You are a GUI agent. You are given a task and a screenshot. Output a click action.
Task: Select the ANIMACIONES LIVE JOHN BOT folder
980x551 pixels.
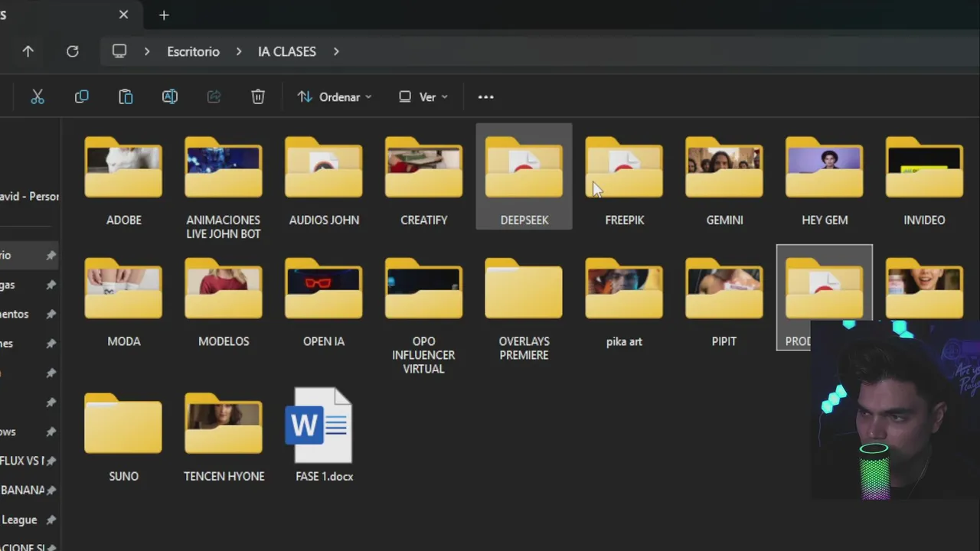pyautogui.click(x=224, y=187)
